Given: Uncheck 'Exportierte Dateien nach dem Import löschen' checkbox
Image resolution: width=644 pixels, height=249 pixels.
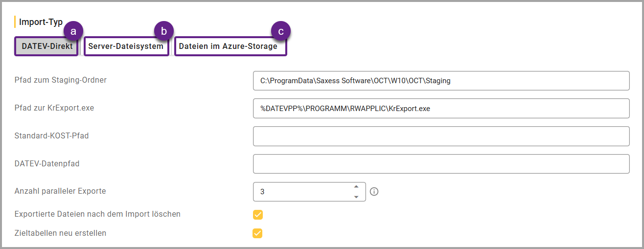Looking at the screenshot, I should [x=258, y=214].
